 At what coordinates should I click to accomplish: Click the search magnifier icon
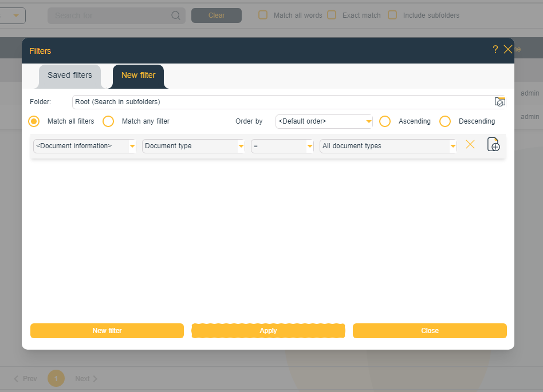tap(176, 15)
